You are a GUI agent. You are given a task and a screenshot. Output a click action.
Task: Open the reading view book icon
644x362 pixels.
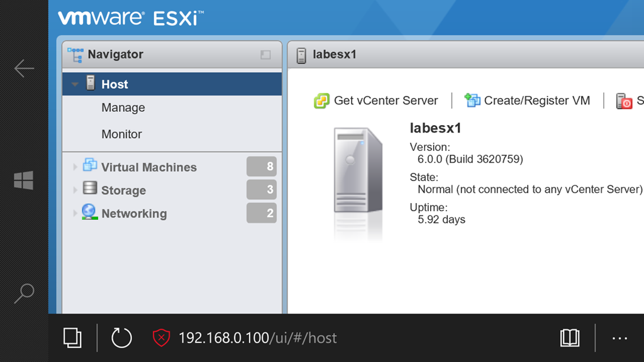(570, 337)
